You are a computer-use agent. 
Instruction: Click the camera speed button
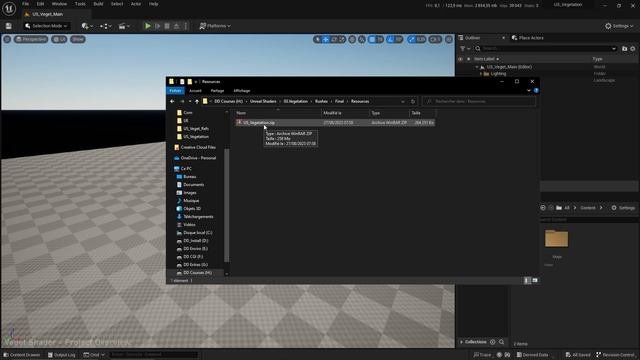point(436,40)
